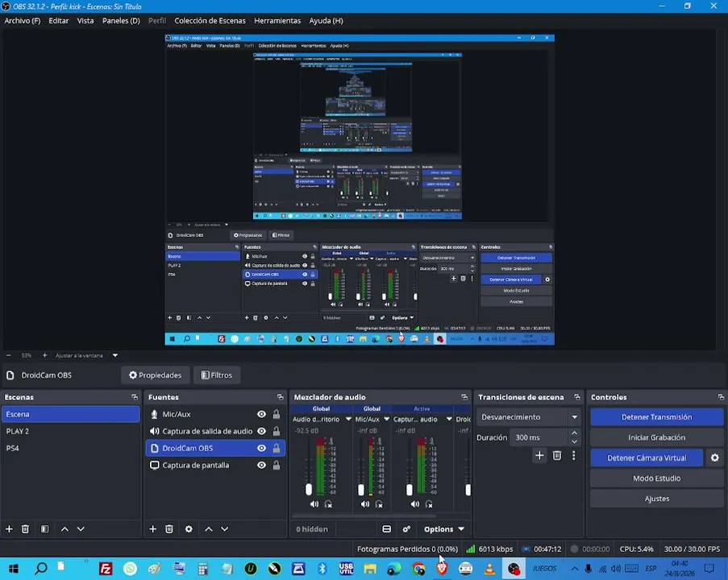Undock the Mezclador de audio panel
This screenshot has height=580, width=728.
pos(464,397)
